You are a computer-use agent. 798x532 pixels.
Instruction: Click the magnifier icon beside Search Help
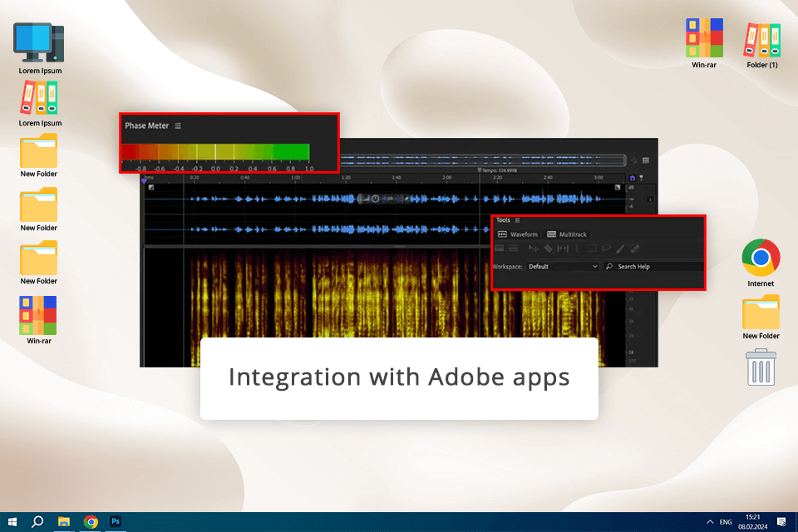(x=608, y=266)
